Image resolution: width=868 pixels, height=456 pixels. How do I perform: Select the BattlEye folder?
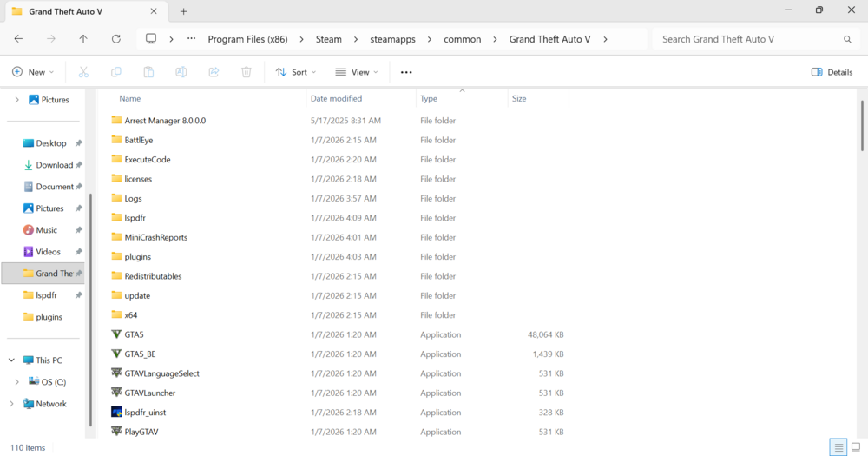click(x=138, y=140)
